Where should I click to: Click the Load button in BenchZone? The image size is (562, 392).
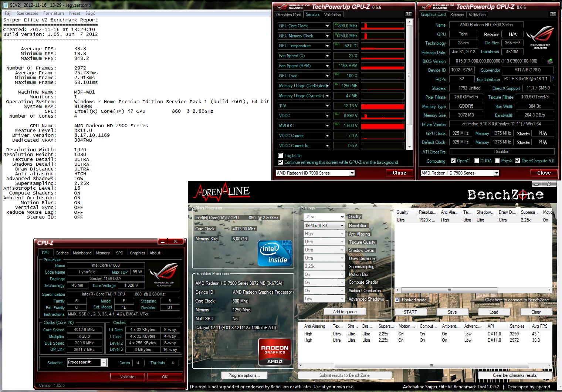click(x=494, y=312)
